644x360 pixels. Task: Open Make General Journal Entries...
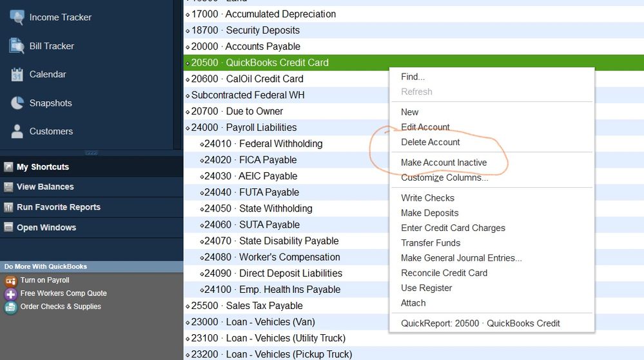click(461, 258)
